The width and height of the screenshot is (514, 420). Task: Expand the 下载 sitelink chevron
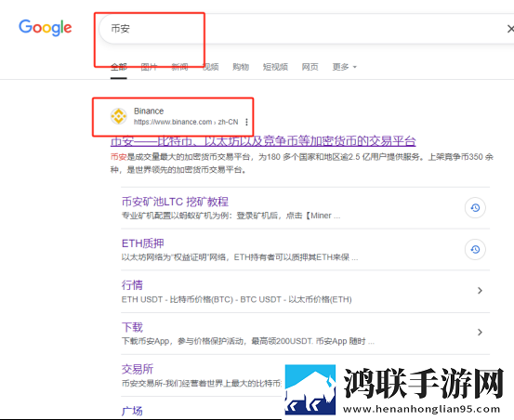coord(480,333)
